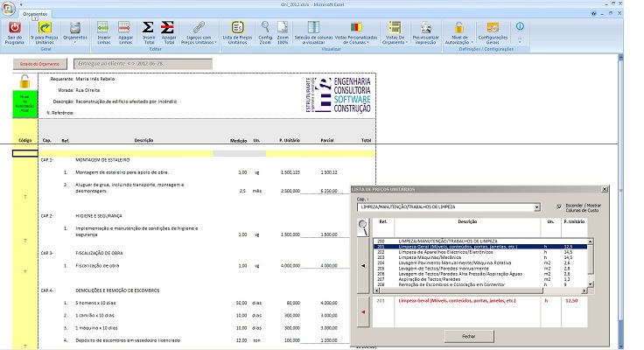This screenshot has height=350, width=644.
Task: Click the Estado do Orçamento button
Action: 40,63
